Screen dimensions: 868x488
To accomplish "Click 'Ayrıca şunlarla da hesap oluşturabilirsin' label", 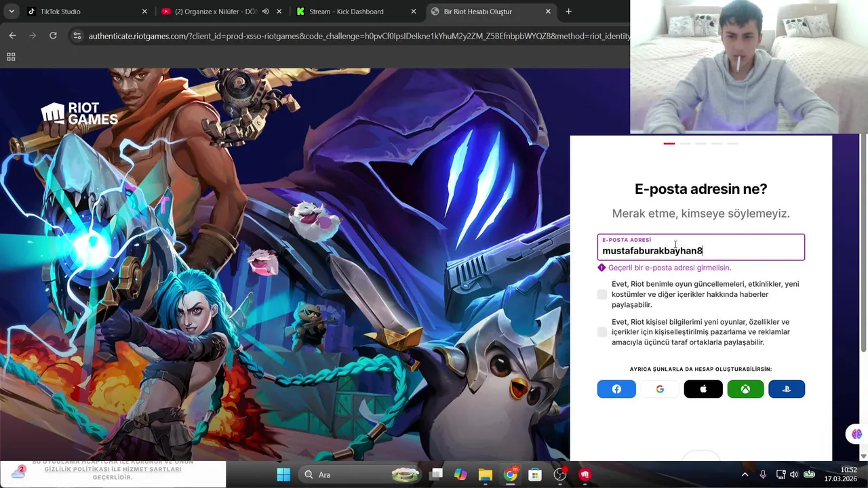I will pos(701,369).
